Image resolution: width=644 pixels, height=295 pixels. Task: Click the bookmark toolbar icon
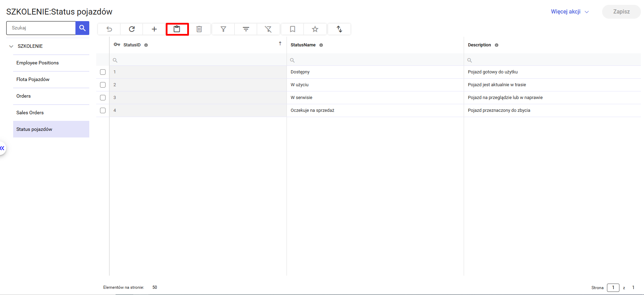[x=293, y=29]
